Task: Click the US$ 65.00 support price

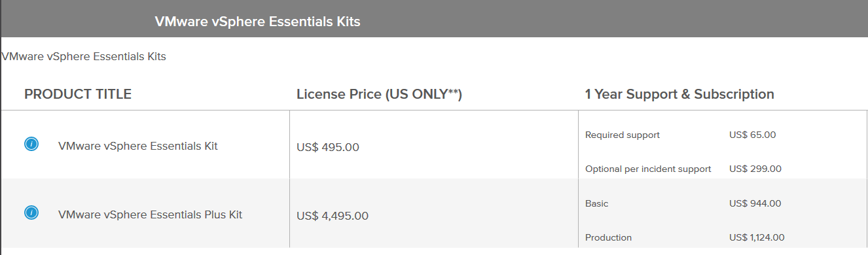Action: tap(752, 135)
